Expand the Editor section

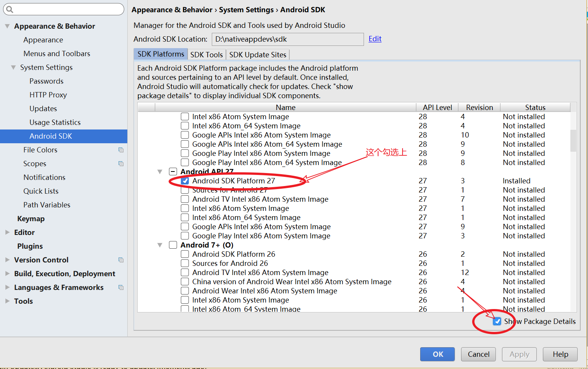point(7,232)
